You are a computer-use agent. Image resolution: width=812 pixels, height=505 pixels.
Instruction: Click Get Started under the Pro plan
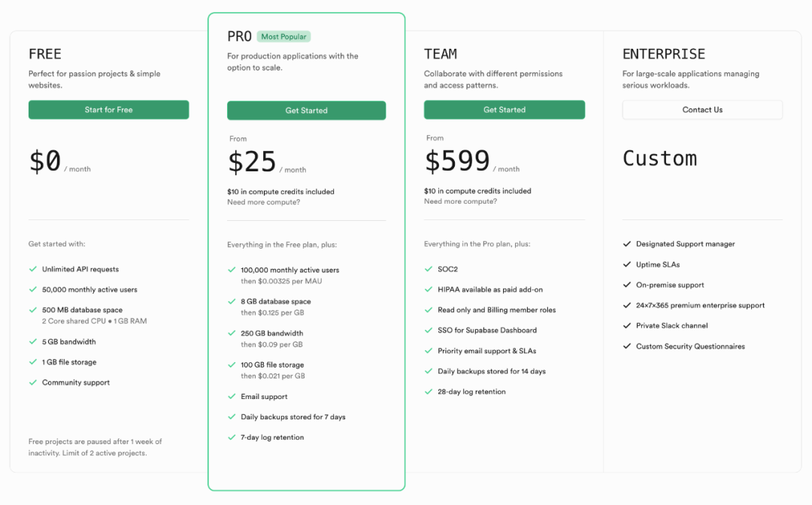click(306, 110)
